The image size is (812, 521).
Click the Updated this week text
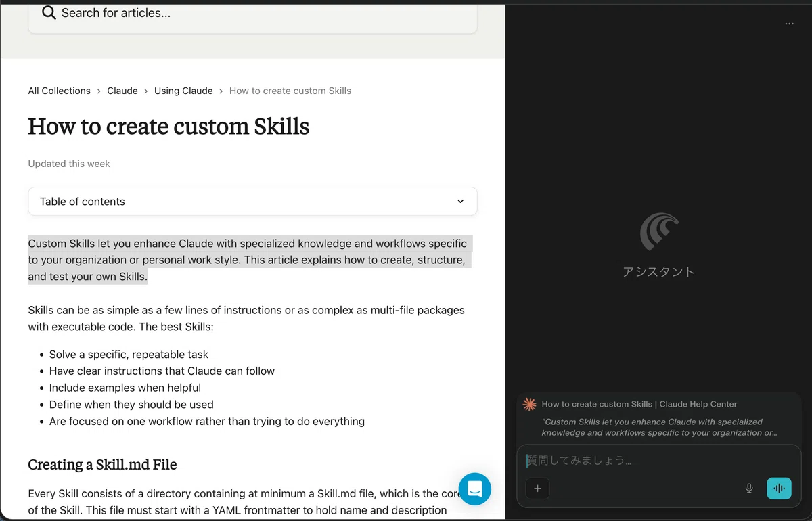(x=69, y=164)
